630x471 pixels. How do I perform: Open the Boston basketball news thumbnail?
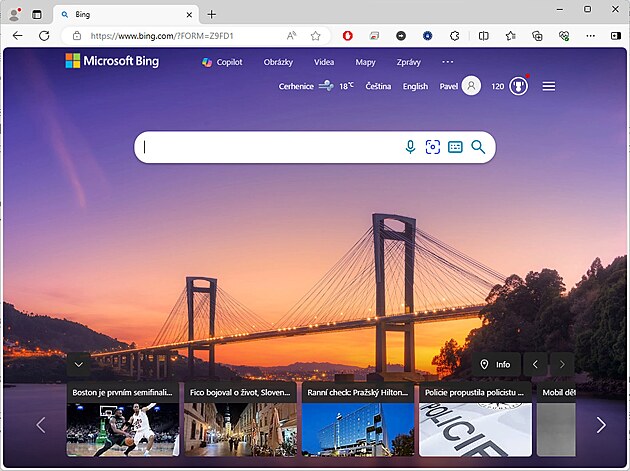[x=123, y=428]
